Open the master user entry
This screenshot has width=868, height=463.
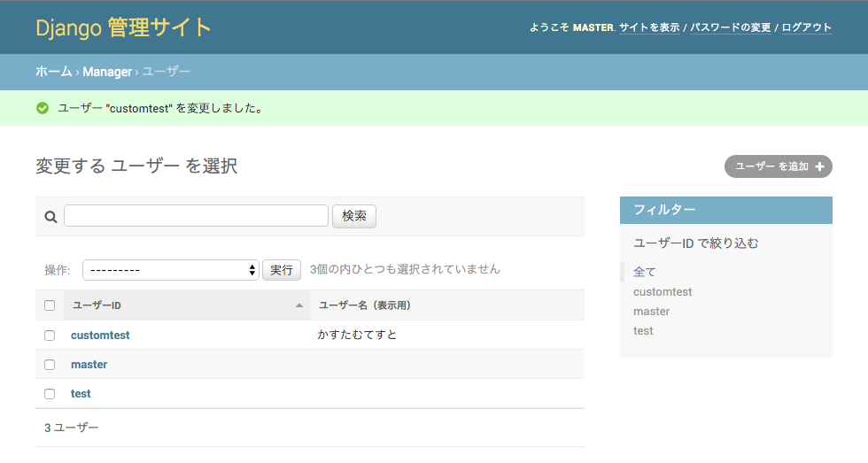tap(89, 365)
